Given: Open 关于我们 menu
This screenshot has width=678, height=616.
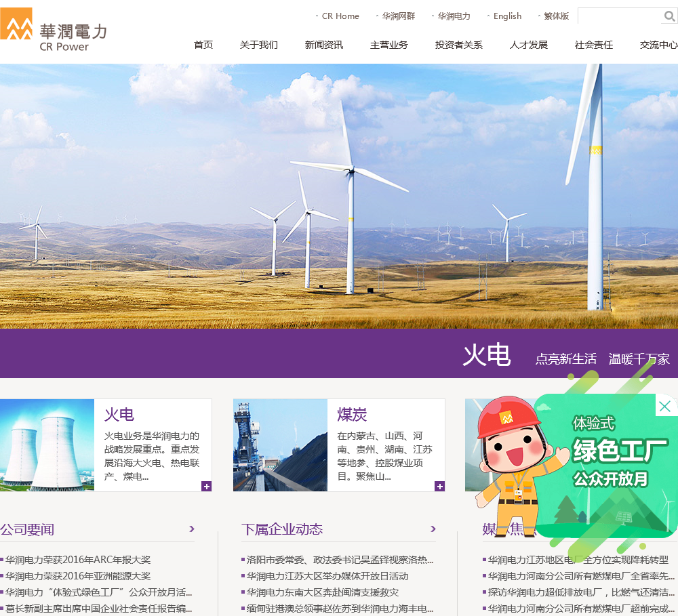Looking at the screenshot, I should (x=258, y=45).
